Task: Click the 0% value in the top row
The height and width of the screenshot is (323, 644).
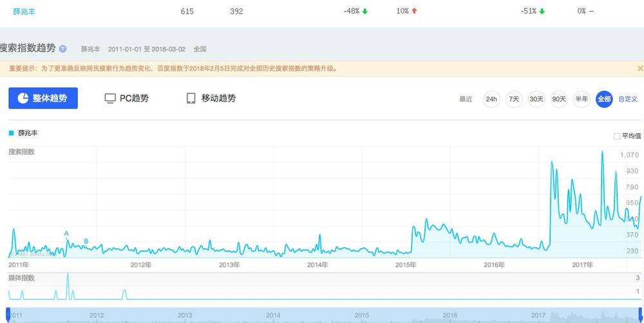Action: [582, 11]
